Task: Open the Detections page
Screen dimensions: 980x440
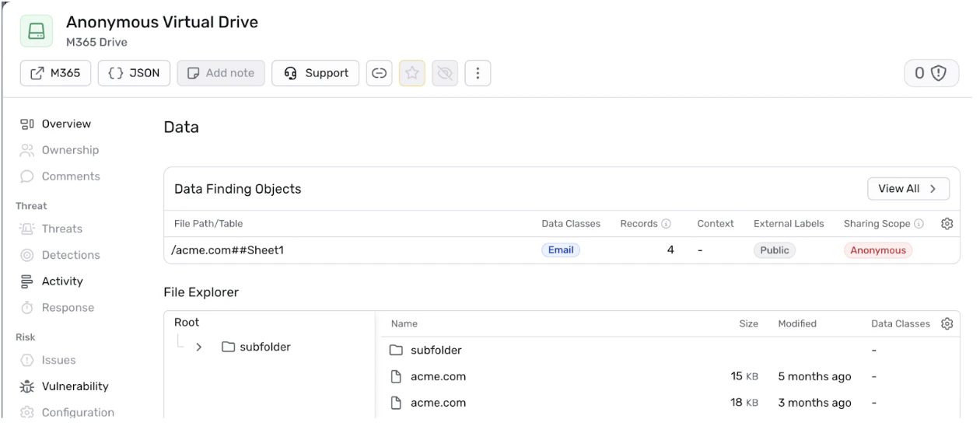Action: click(x=59, y=255)
